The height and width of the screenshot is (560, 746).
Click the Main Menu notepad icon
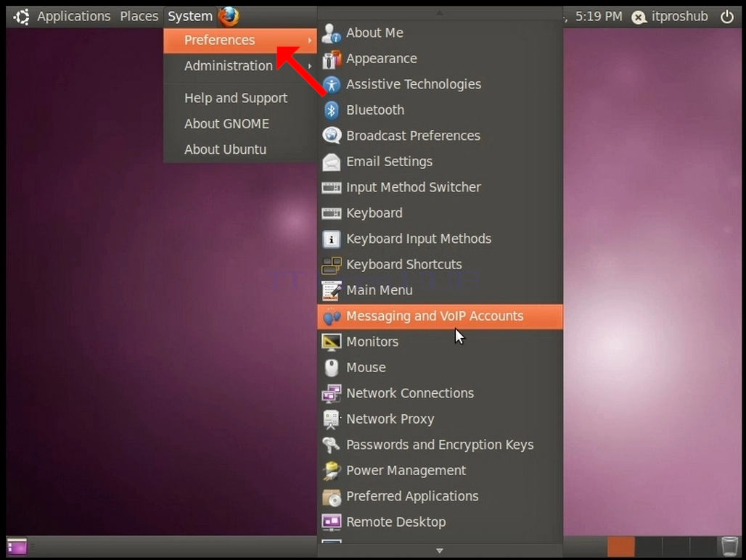tap(331, 290)
